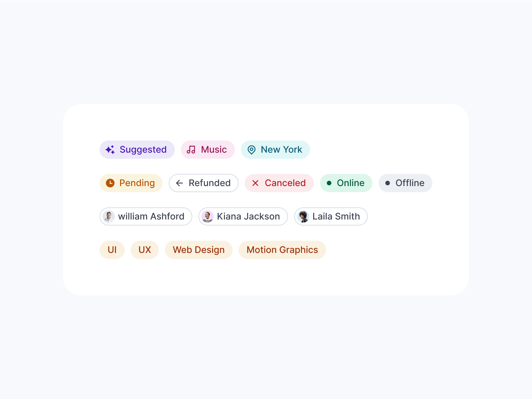Screen dimensions: 532x399
Task: Toggle the Suggested filter chip
Action: (x=137, y=150)
